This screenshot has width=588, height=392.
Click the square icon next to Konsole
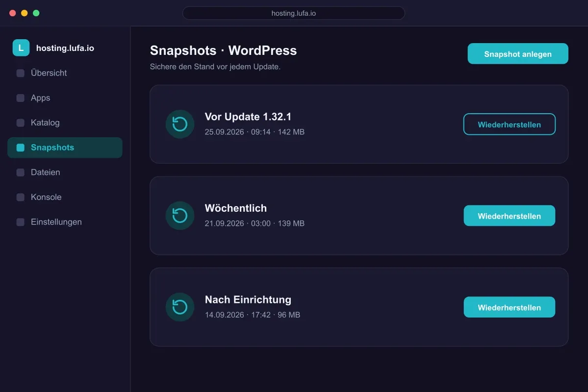(x=21, y=197)
